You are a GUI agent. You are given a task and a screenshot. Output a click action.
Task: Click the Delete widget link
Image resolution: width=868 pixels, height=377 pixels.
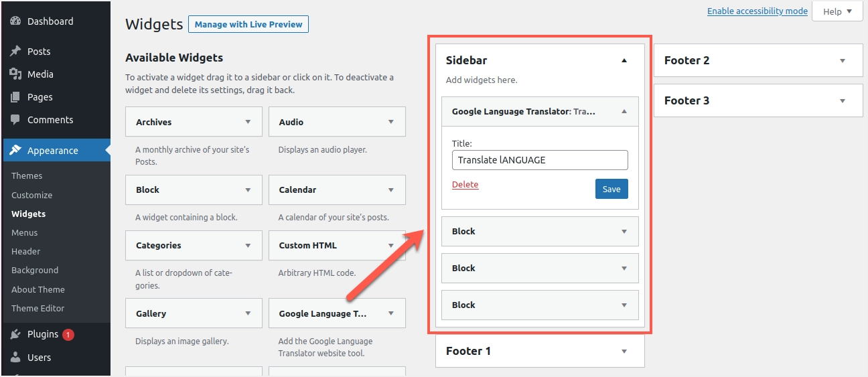[465, 185]
